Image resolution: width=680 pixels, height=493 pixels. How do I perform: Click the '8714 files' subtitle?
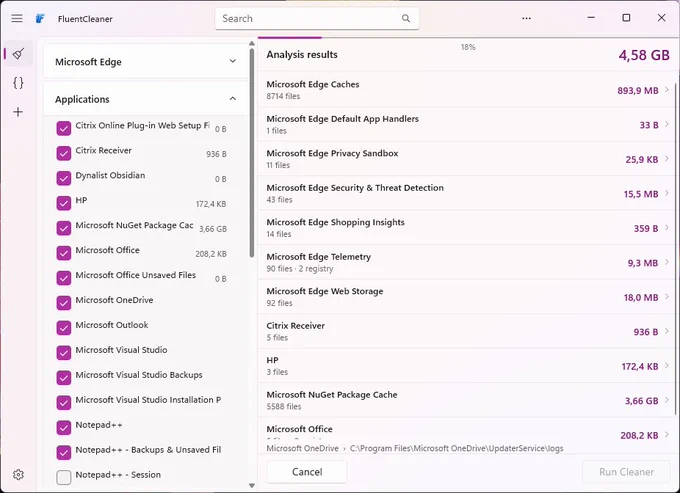click(x=283, y=96)
